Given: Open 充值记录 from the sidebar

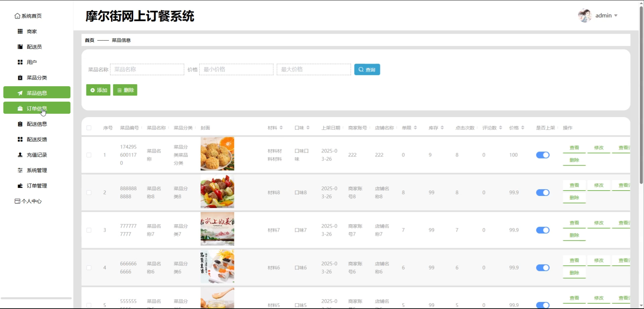Looking at the screenshot, I should pos(36,154).
